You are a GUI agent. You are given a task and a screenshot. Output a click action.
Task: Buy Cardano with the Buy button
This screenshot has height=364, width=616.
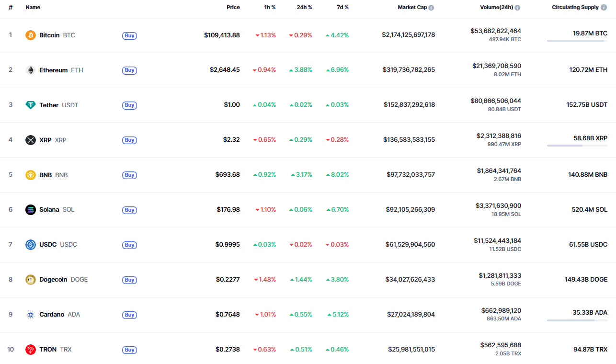point(129,315)
